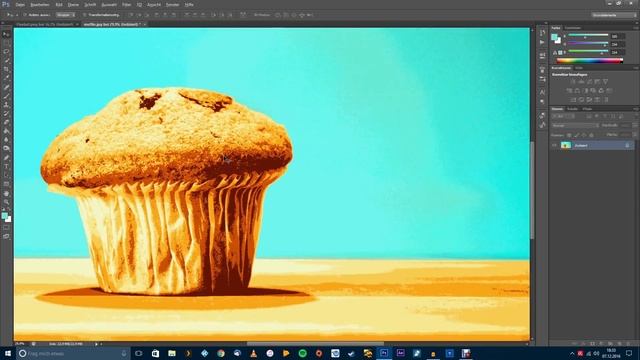Switch to the Farbfelder tab
The height and width of the screenshot is (360, 640).
tap(572, 28)
